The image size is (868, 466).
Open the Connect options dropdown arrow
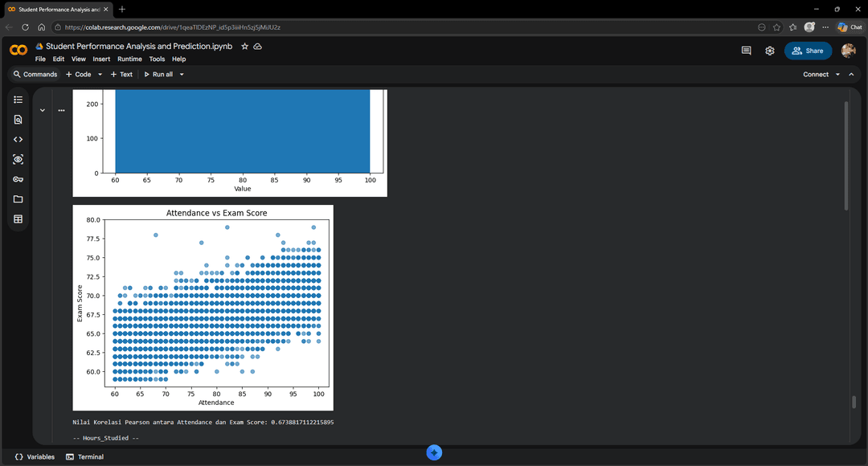coord(837,74)
